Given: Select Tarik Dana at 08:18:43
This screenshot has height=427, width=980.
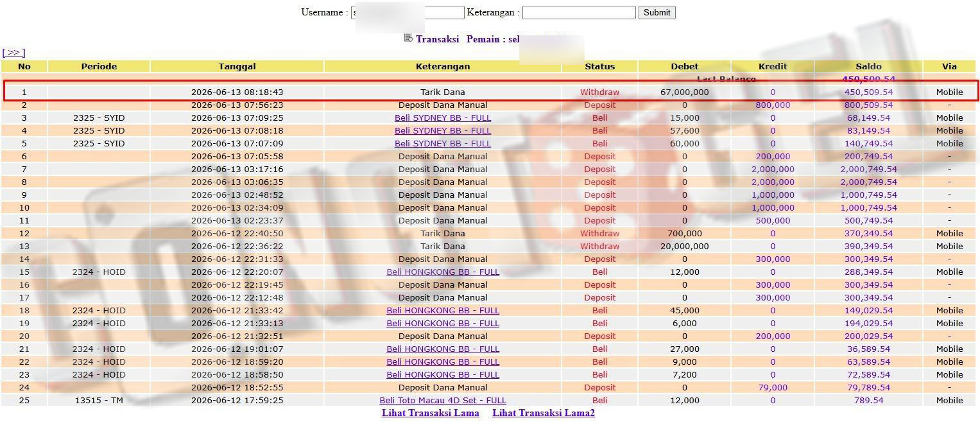Looking at the screenshot, I should (443, 92).
